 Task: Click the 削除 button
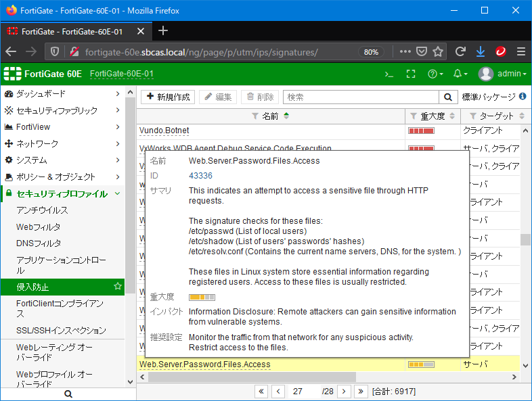260,97
